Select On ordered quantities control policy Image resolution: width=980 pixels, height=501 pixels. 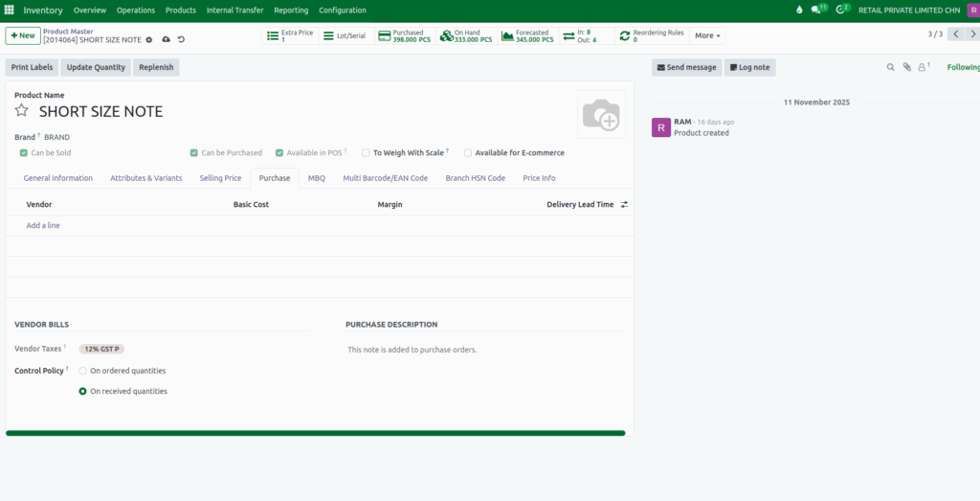pos(82,371)
